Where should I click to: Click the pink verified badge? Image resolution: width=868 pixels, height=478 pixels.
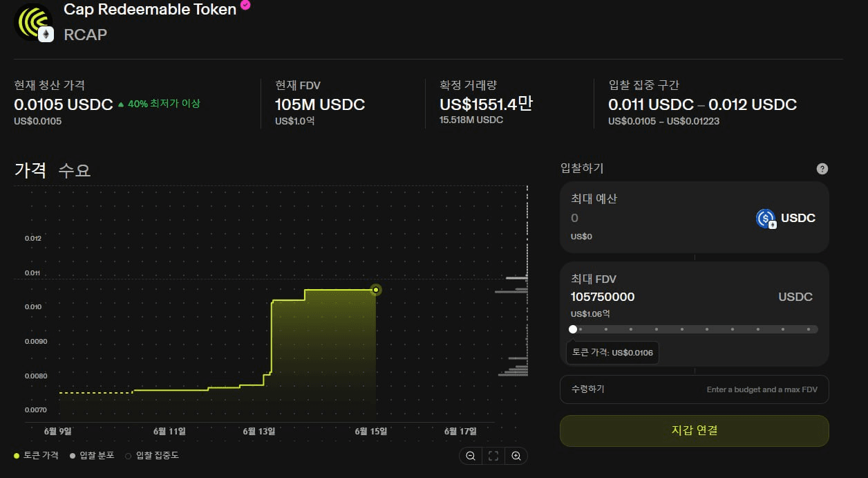point(245,6)
